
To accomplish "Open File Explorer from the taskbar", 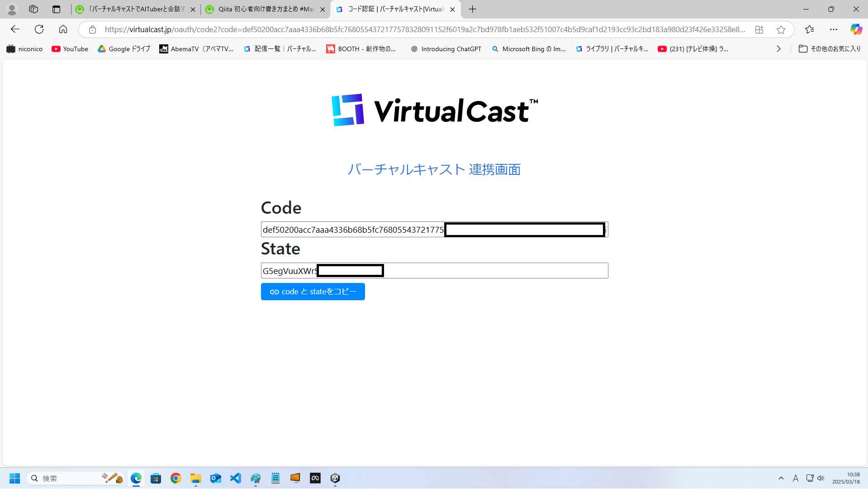I will (196, 478).
